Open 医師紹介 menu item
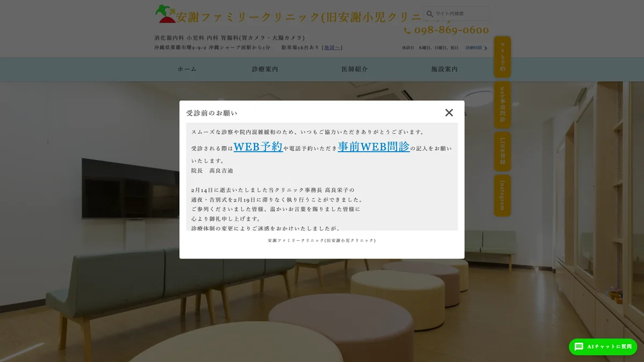 [x=355, y=69]
